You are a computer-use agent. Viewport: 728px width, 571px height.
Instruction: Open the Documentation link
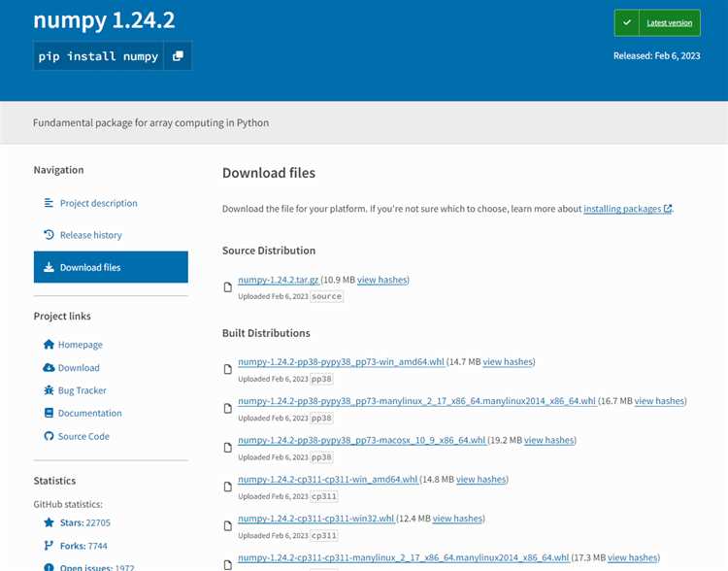[90, 413]
